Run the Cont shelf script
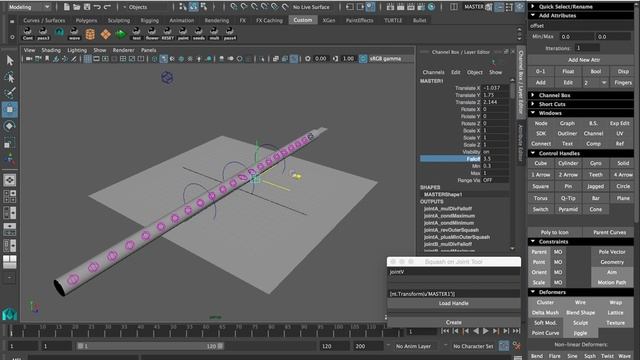This screenshot has width=640, height=360. pyautogui.click(x=28, y=33)
